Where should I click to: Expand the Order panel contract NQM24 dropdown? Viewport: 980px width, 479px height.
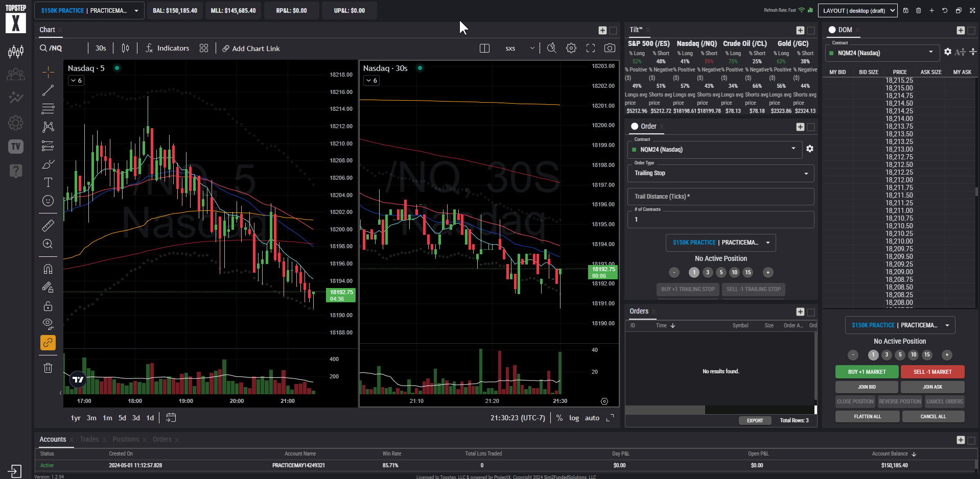714,150
